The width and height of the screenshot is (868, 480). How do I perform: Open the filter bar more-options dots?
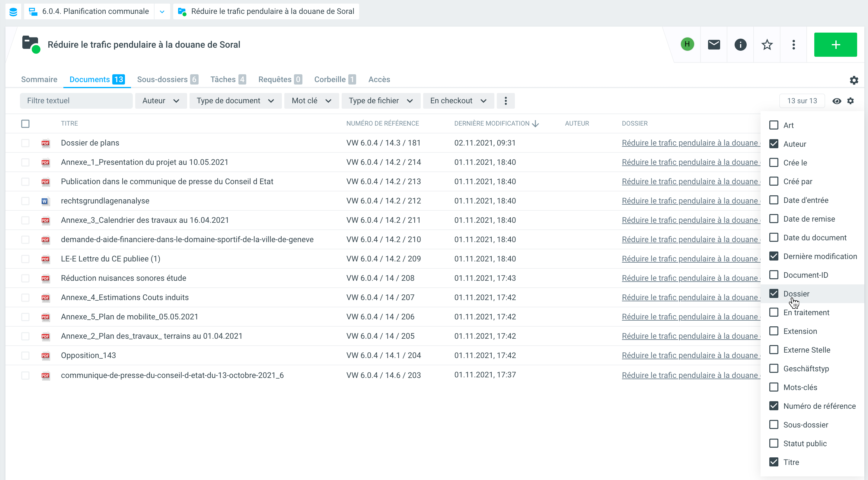[506, 101]
